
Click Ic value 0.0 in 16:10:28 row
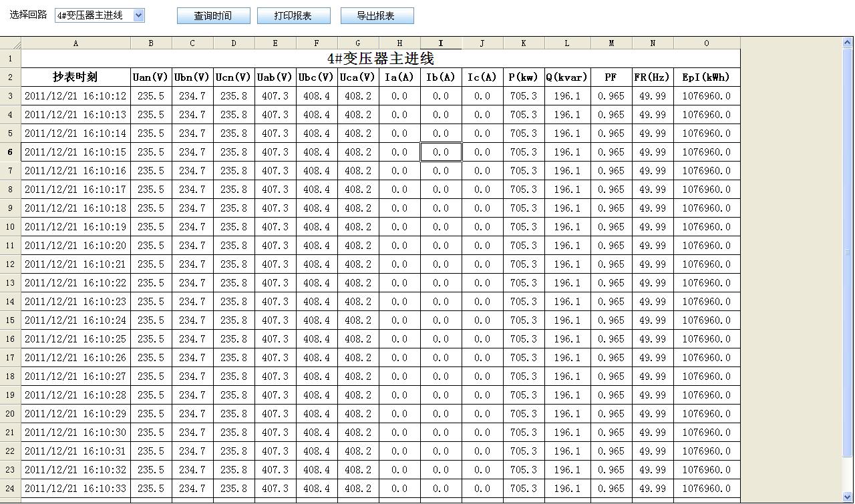coord(482,395)
